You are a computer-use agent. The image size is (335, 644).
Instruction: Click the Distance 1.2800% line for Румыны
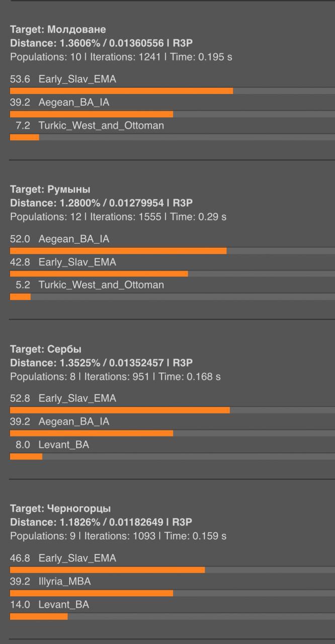click(101, 203)
